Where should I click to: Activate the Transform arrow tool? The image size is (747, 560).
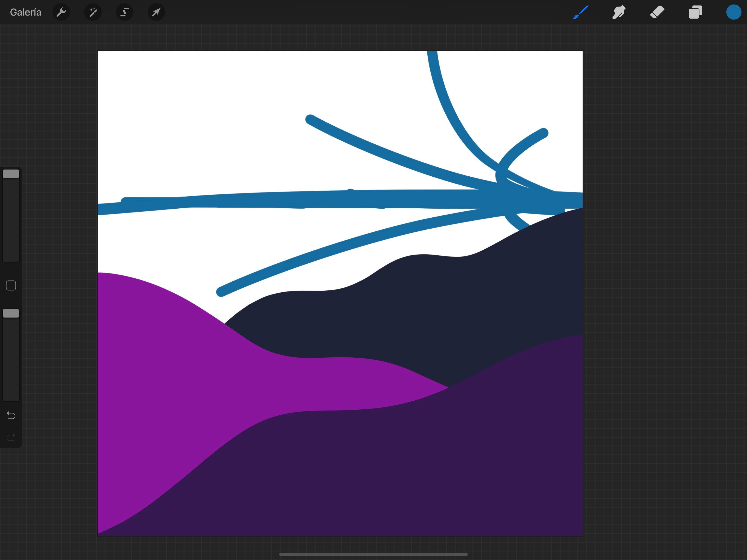coord(156,13)
